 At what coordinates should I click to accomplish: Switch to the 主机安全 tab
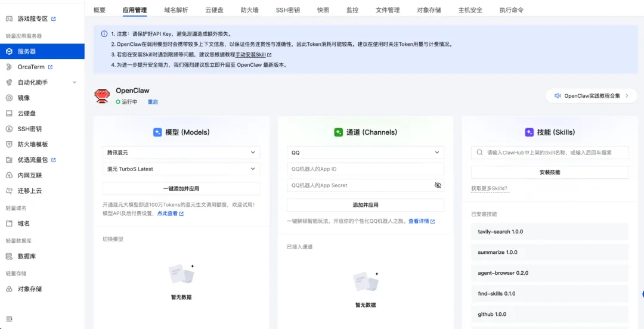click(x=470, y=10)
